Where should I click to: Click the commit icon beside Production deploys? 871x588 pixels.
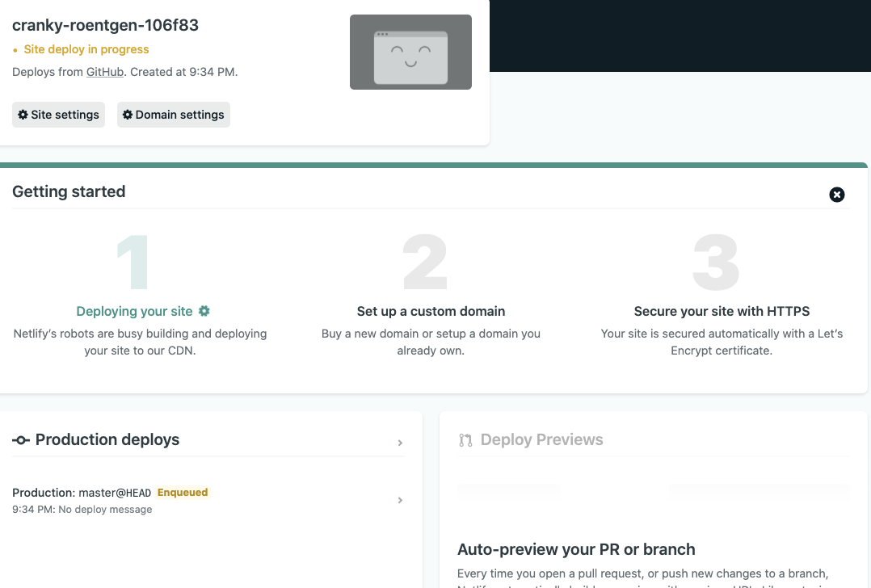tap(21, 440)
